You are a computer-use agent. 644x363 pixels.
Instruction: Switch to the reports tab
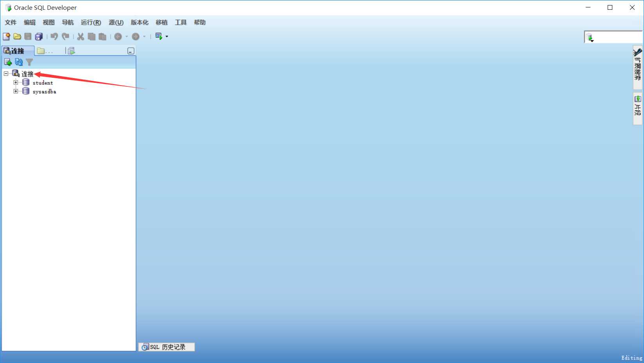point(71,51)
